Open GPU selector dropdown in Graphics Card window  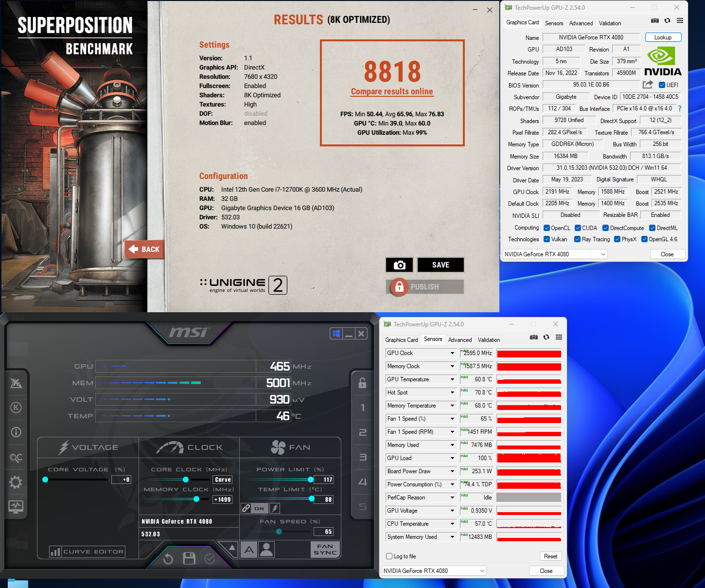tap(555, 254)
